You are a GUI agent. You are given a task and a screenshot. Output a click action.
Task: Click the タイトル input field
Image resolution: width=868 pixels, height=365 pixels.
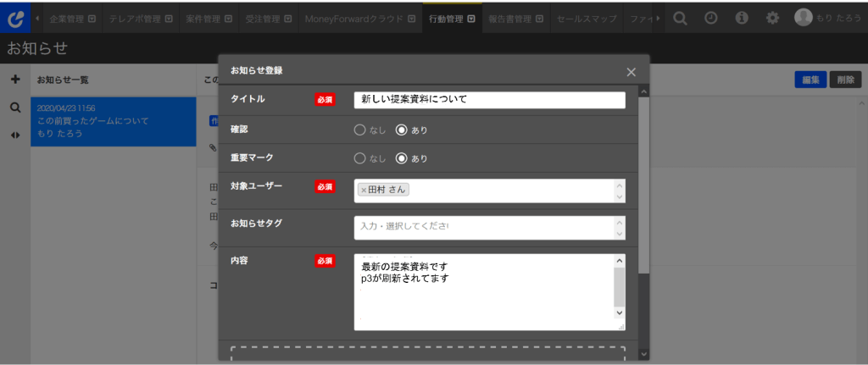click(x=489, y=100)
